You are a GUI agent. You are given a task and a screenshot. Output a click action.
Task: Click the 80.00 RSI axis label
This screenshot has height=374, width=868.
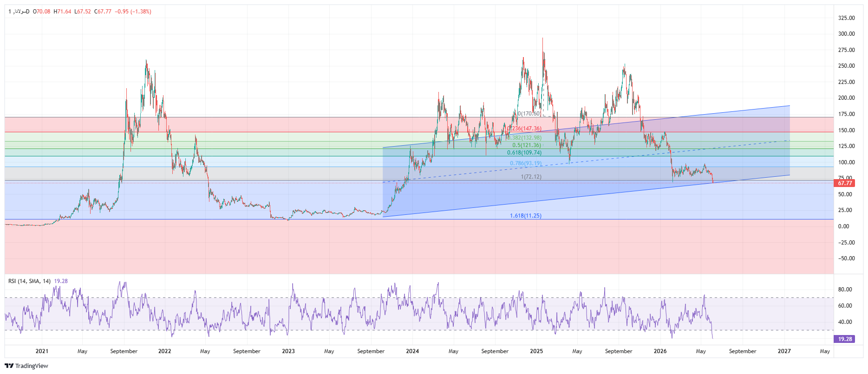point(845,290)
